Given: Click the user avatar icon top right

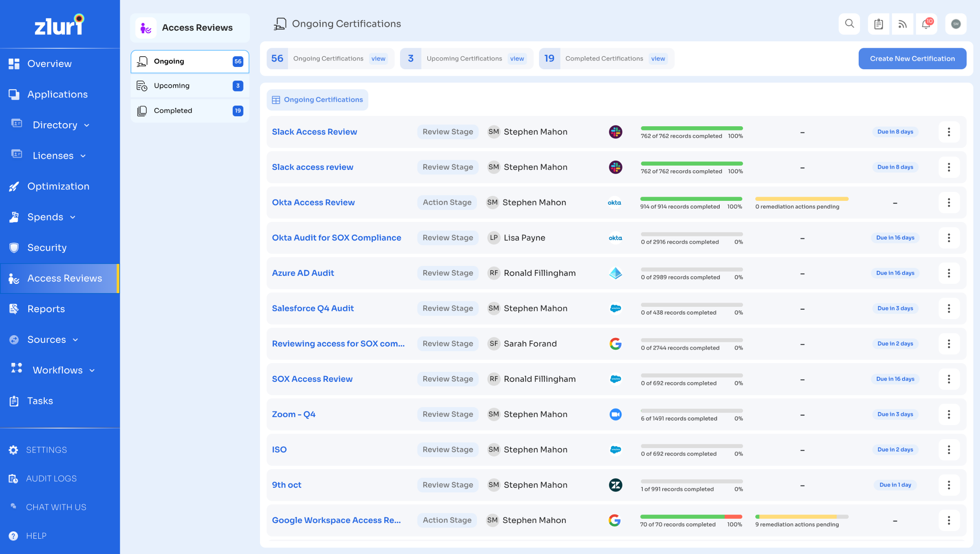Looking at the screenshot, I should [955, 24].
